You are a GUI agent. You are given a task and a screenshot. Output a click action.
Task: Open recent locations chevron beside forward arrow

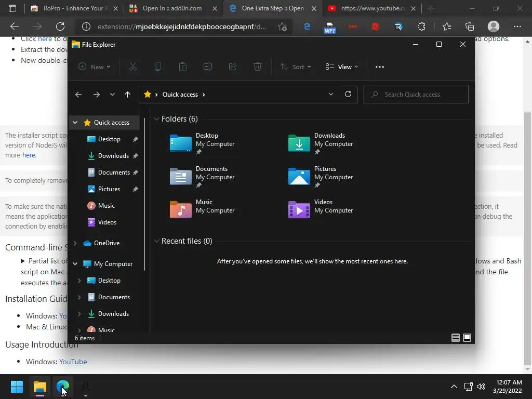[x=112, y=95]
